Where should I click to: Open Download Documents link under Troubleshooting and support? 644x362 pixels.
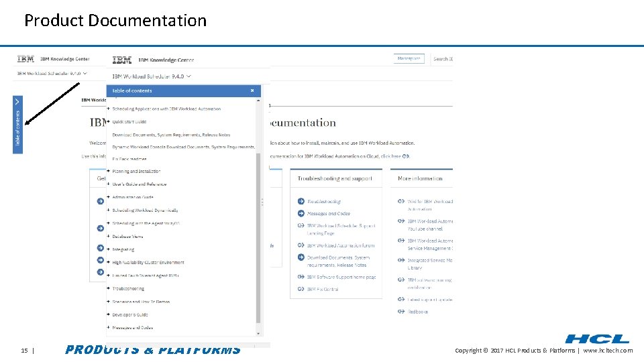click(338, 261)
